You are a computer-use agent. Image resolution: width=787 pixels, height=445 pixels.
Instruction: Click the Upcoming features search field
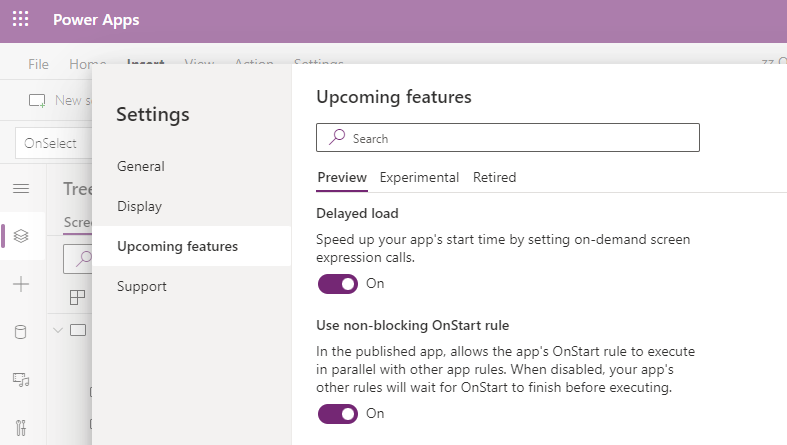coord(507,137)
